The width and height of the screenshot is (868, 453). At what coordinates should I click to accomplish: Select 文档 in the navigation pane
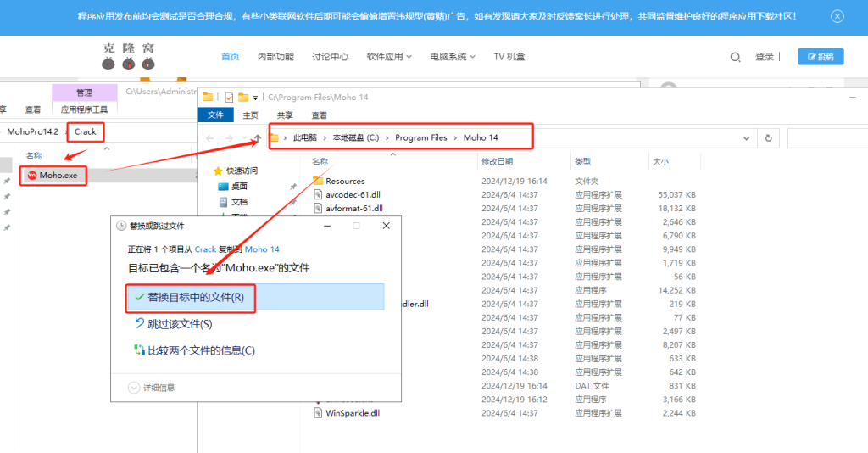click(239, 202)
